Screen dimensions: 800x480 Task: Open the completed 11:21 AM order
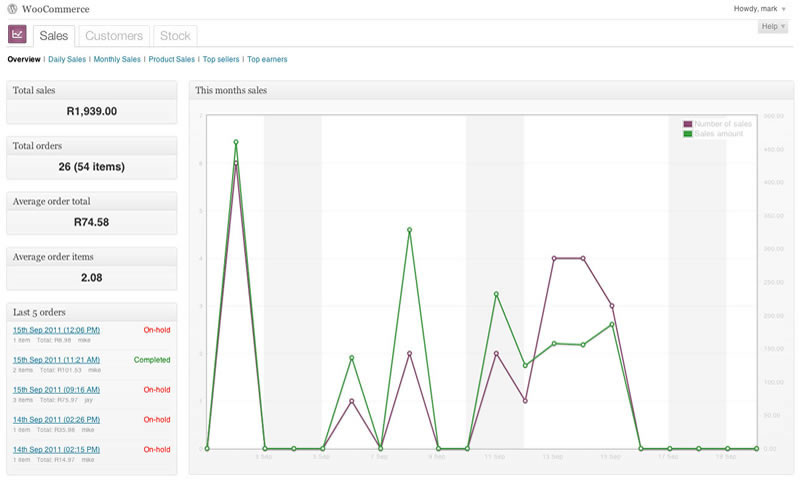point(56,359)
